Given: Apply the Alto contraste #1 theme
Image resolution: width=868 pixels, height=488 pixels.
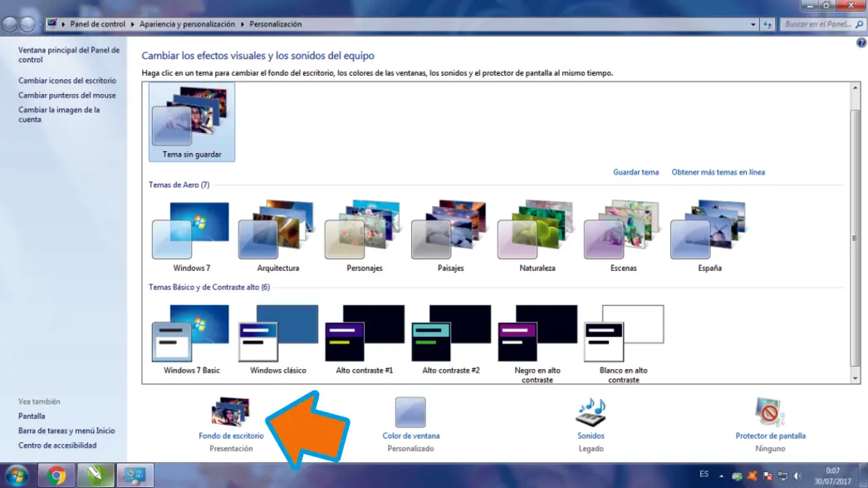Looking at the screenshot, I should click(365, 339).
